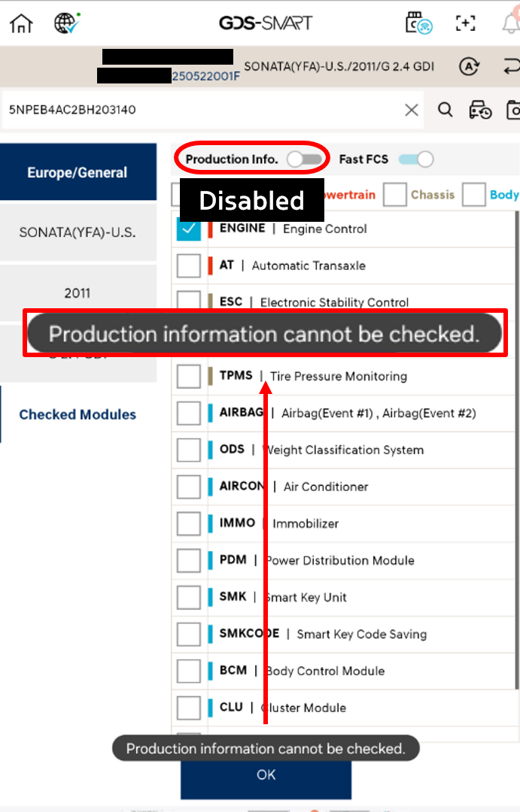520x812 pixels.
Task: Open the screen capture [+] icon
Action: point(465,23)
